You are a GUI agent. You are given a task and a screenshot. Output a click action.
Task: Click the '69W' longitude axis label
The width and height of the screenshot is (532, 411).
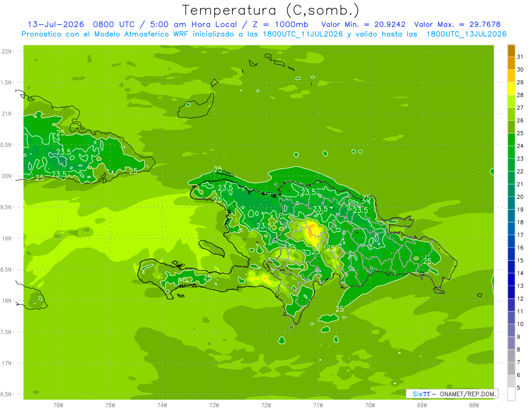[422, 405]
